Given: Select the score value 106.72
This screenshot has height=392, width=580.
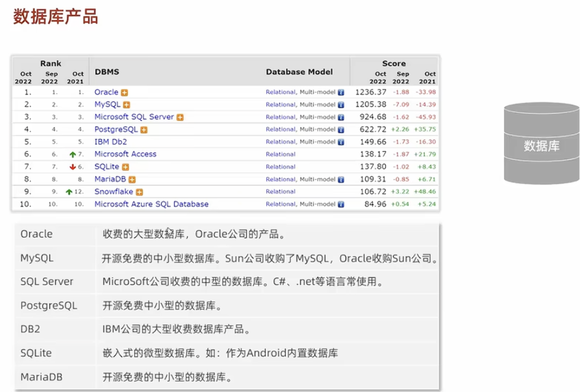Looking at the screenshot, I should tap(373, 191).
